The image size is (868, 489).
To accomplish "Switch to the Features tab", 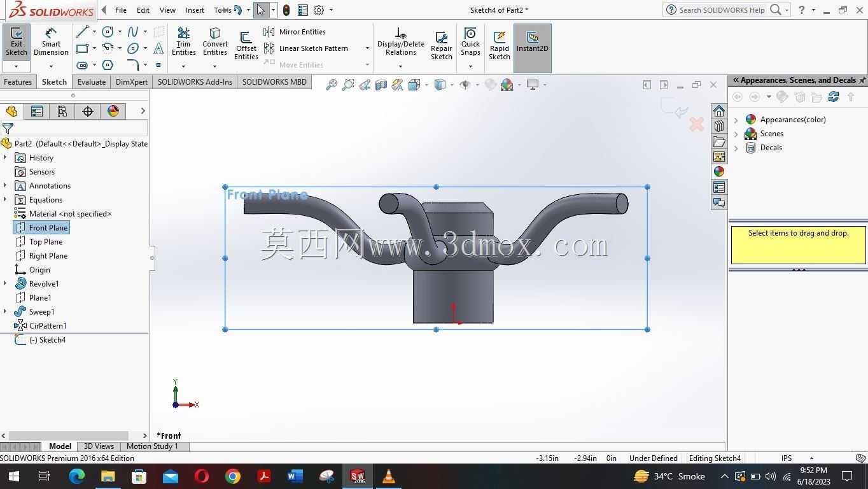I will (x=18, y=82).
